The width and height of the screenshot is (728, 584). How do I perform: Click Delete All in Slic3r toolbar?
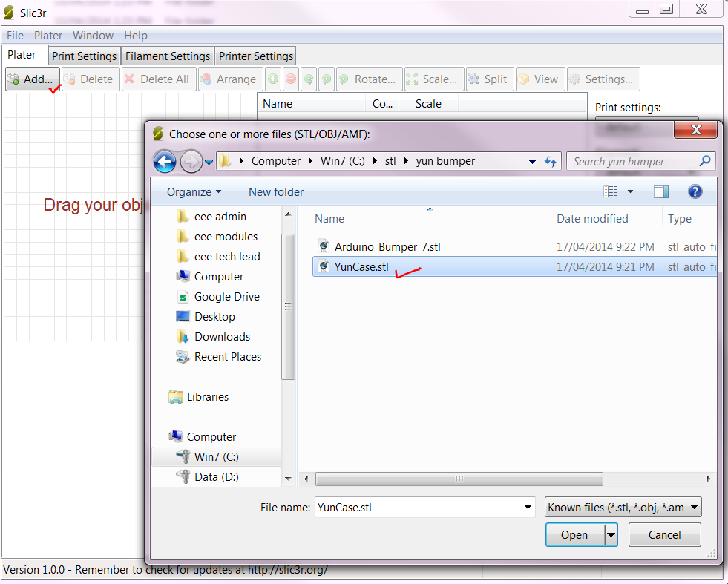tap(159, 79)
